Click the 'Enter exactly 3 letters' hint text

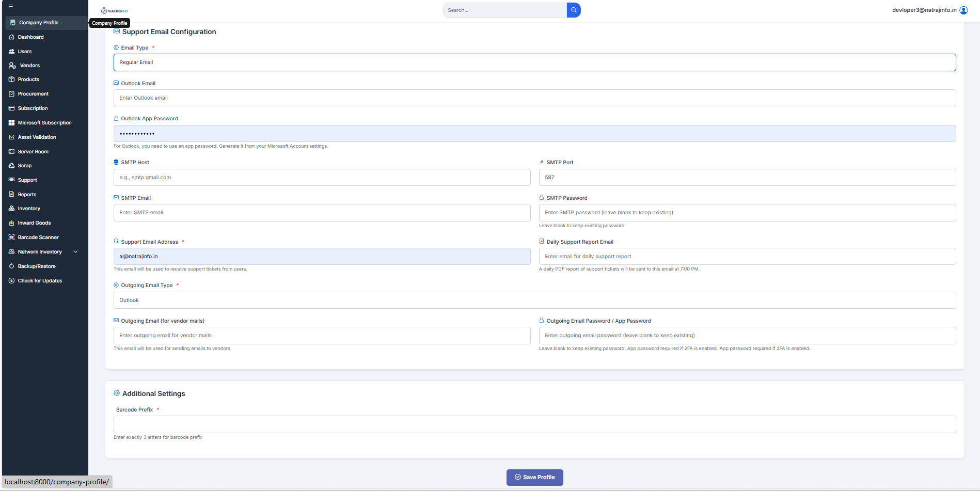click(158, 437)
